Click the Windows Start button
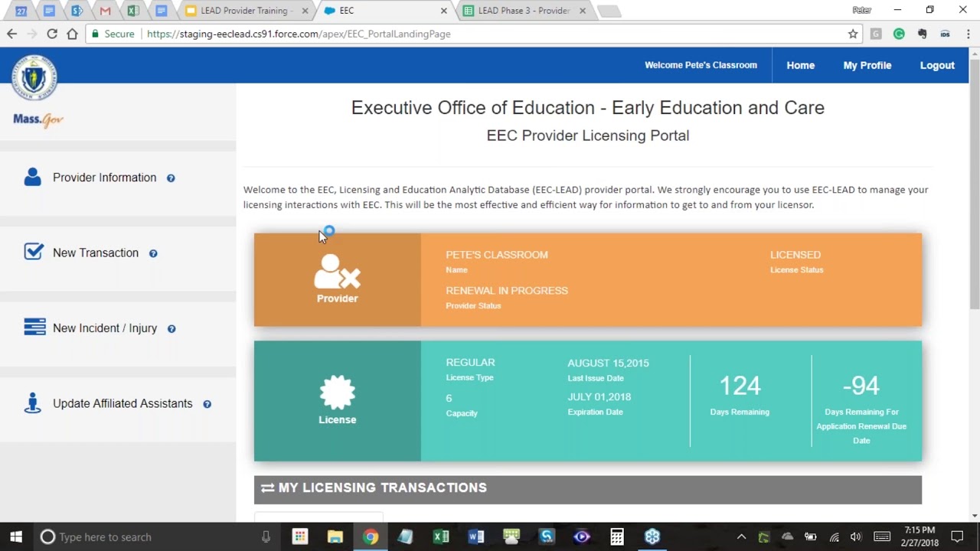The image size is (980, 551). point(16,536)
